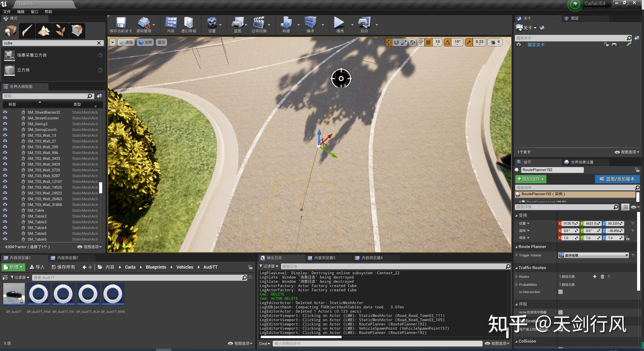Image resolution: width=644 pixels, height=351 pixels.
Task: Select the BP_AudiTT asset thumbnail
Action: pos(14,294)
